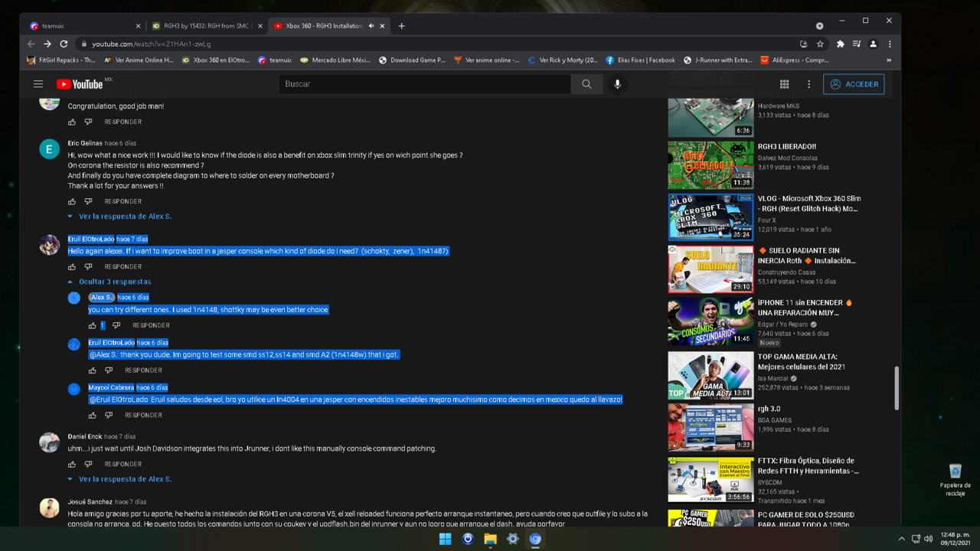This screenshot has width=980, height=551.
Task: Focus the Buscar search field
Action: tap(425, 84)
